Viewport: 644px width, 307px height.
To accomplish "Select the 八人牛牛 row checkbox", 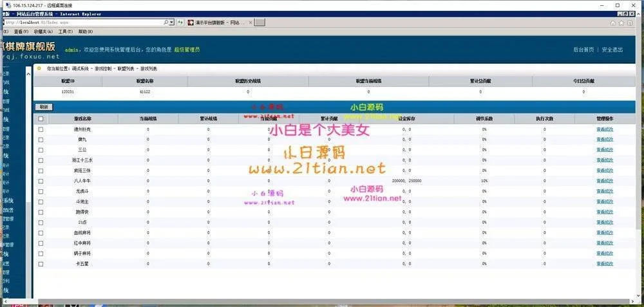I will [41, 181].
